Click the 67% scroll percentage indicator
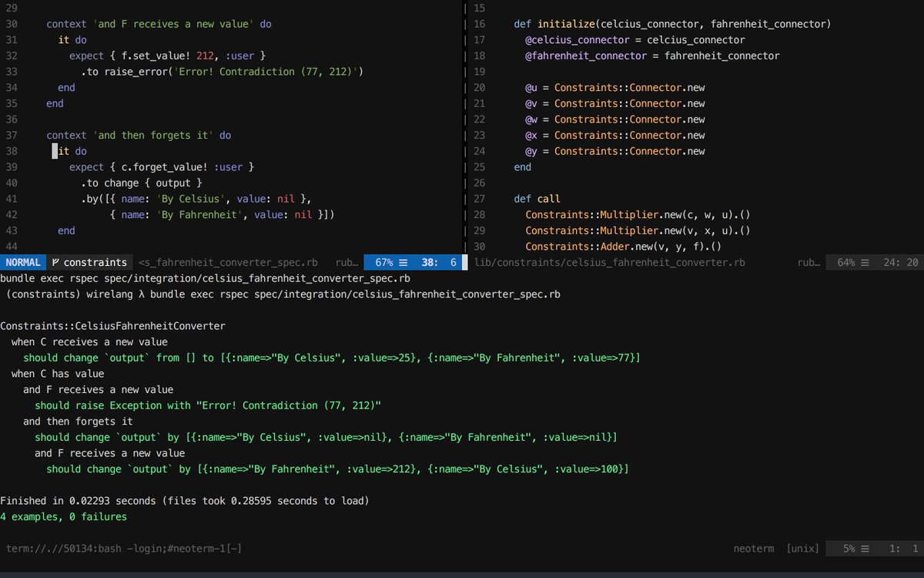The image size is (924, 578). (x=384, y=262)
